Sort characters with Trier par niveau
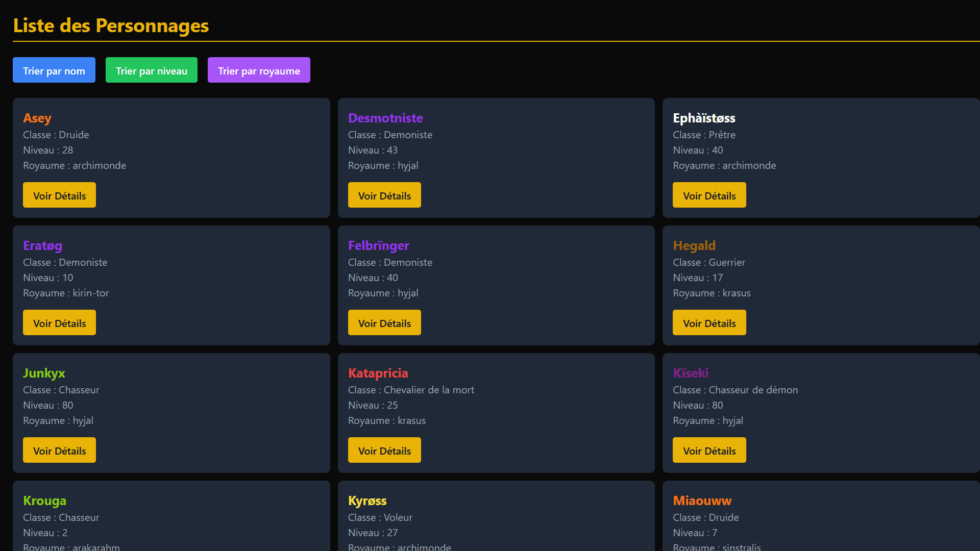Image resolution: width=980 pixels, height=551 pixels. point(152,70)
